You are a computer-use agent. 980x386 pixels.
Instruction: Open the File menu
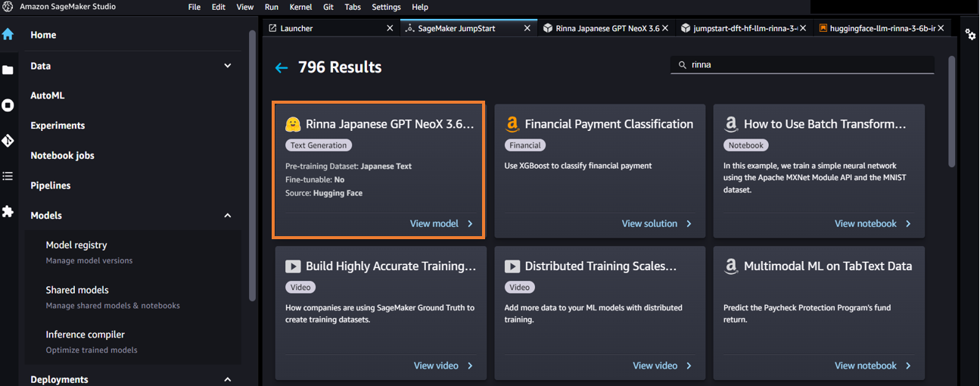click(194, 7)
